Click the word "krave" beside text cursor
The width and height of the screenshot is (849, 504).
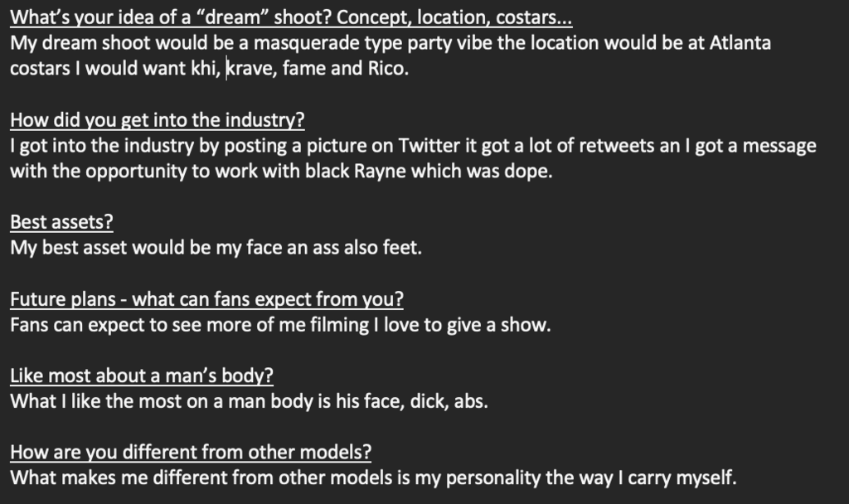coord(250,68)
